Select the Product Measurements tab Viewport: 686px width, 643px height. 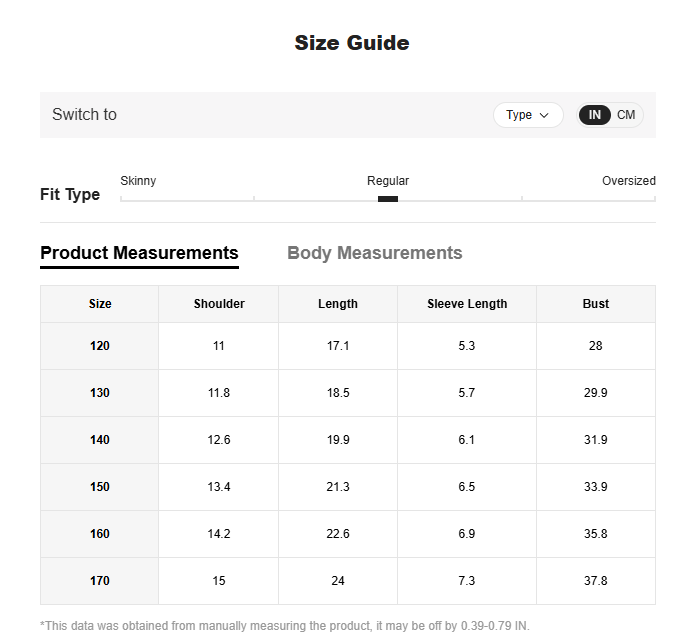coord(140,253)
